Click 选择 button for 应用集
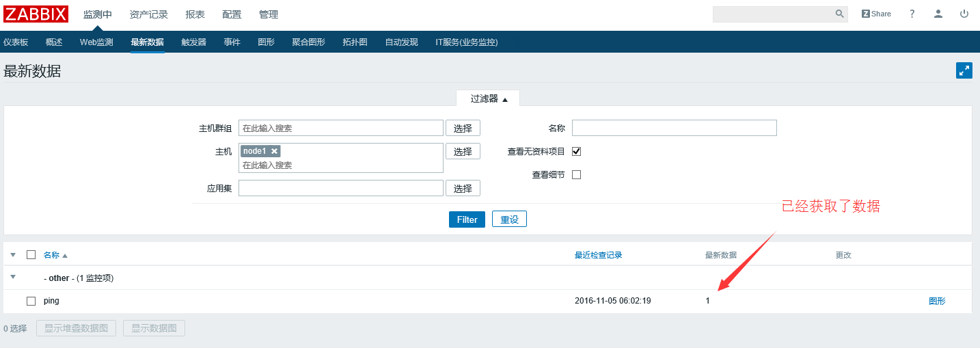The height and width of the screenshot is (348, 980). [x=463, y=188]
